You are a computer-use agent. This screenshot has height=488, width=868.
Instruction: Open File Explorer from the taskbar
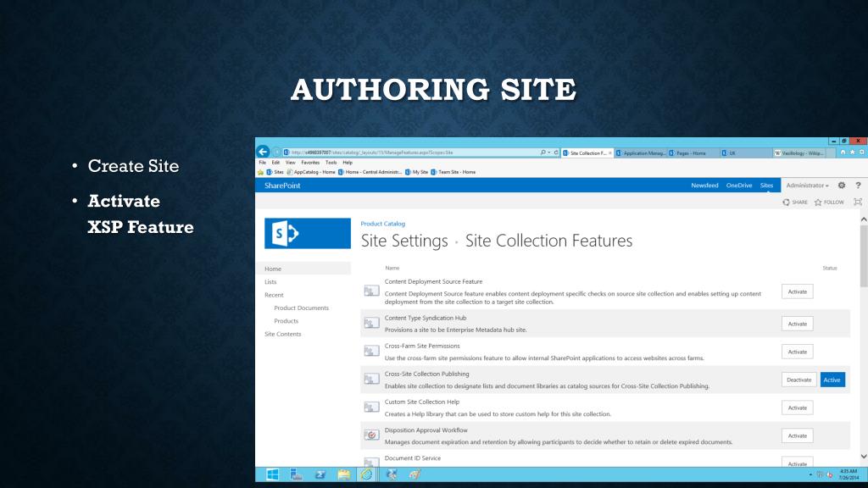click(x=344, y=474)
